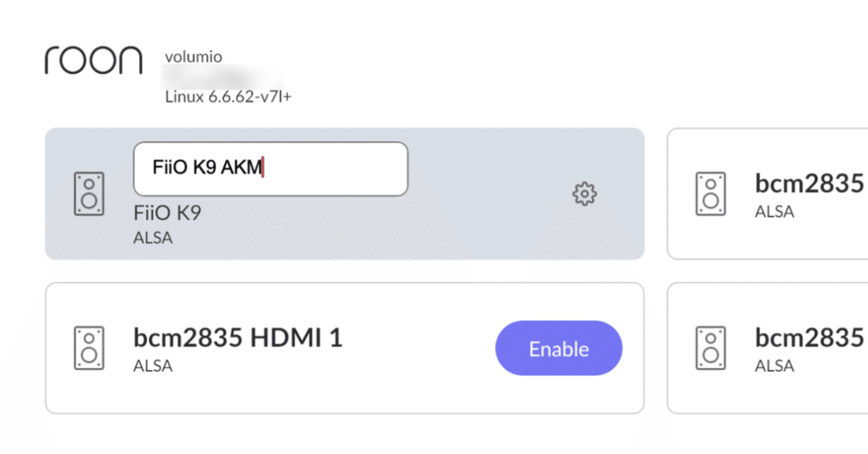Viewport: 868px width, 454px height.
Task: Click the speaker icon on FiiO K9 card
Action: tap(89, 193)
